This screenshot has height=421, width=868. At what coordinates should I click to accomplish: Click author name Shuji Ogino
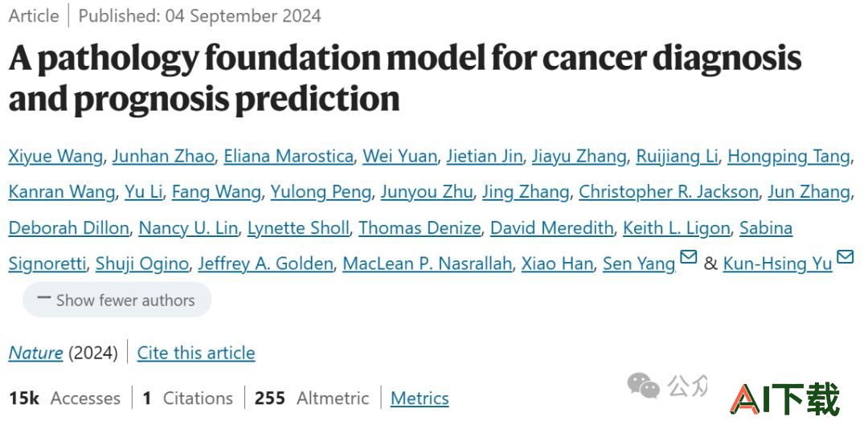(142, 264)
